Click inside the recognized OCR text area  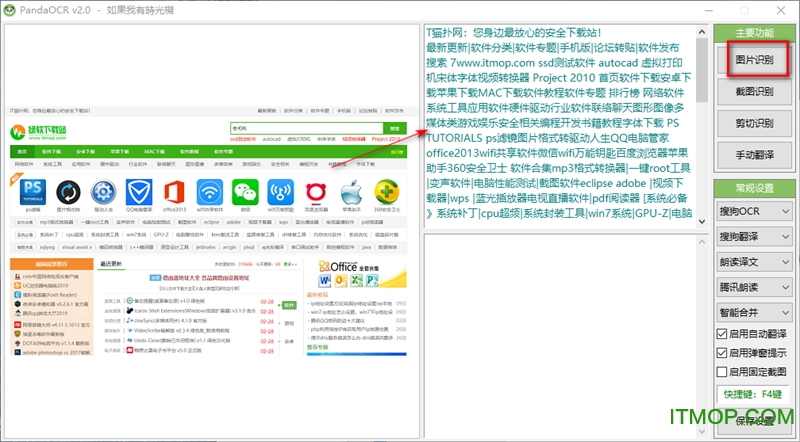pyautogui.click(x=560, y=126)
